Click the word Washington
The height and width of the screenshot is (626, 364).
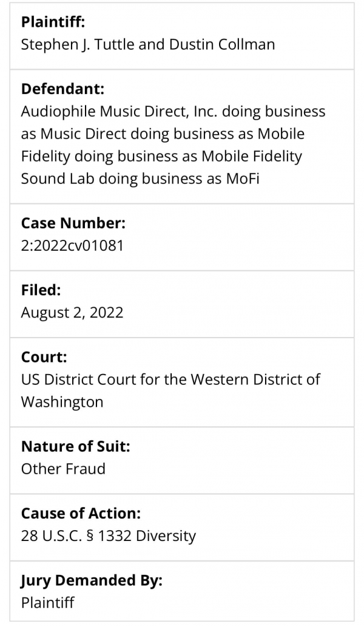click(62, 401)
